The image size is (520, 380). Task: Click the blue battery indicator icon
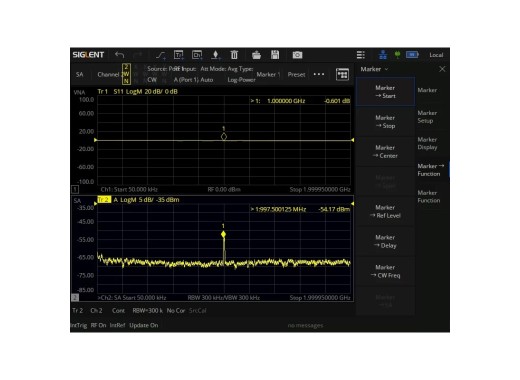(x=412, y=55)
